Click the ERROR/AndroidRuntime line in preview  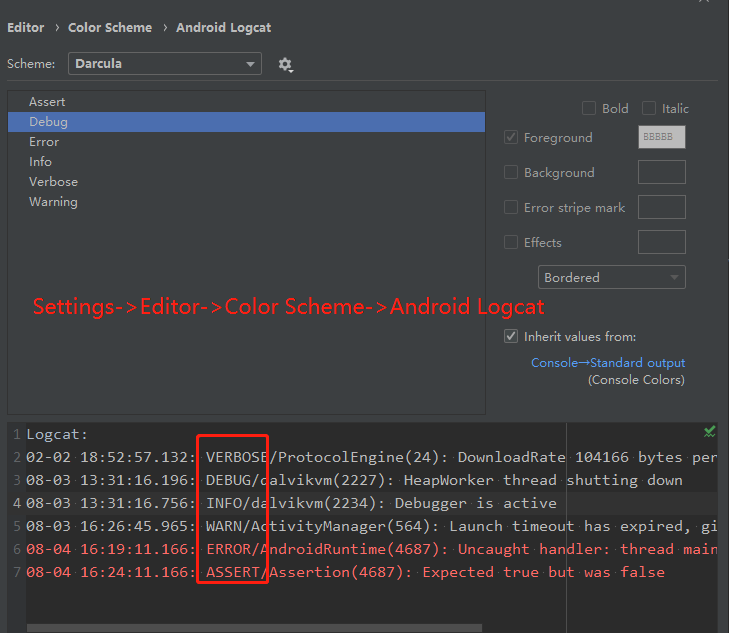pyautogui.click(x=330, y=549)
